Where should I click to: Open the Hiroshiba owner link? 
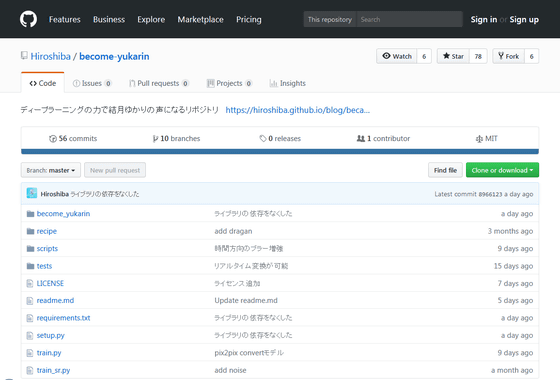50,56
